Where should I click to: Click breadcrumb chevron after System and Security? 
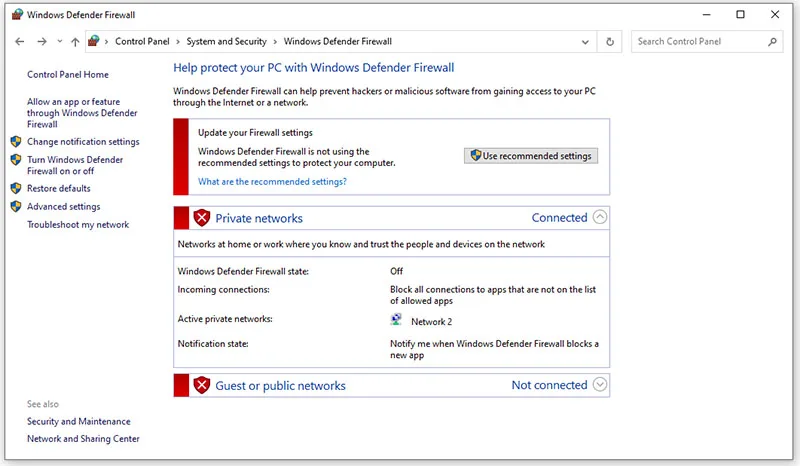point(275,42)
